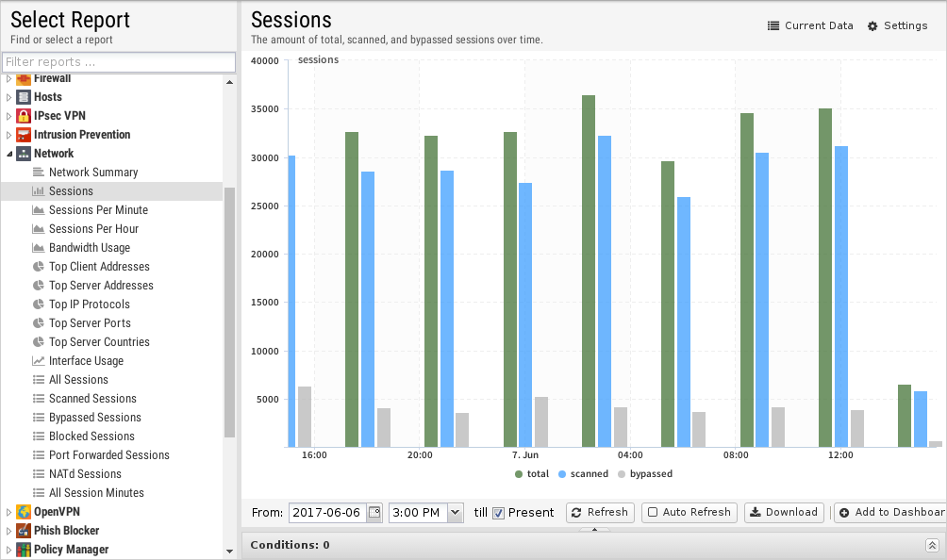Click the Top IP Protocols pie icon
Screen dimensions: 947x560
[x=38, y=305]
